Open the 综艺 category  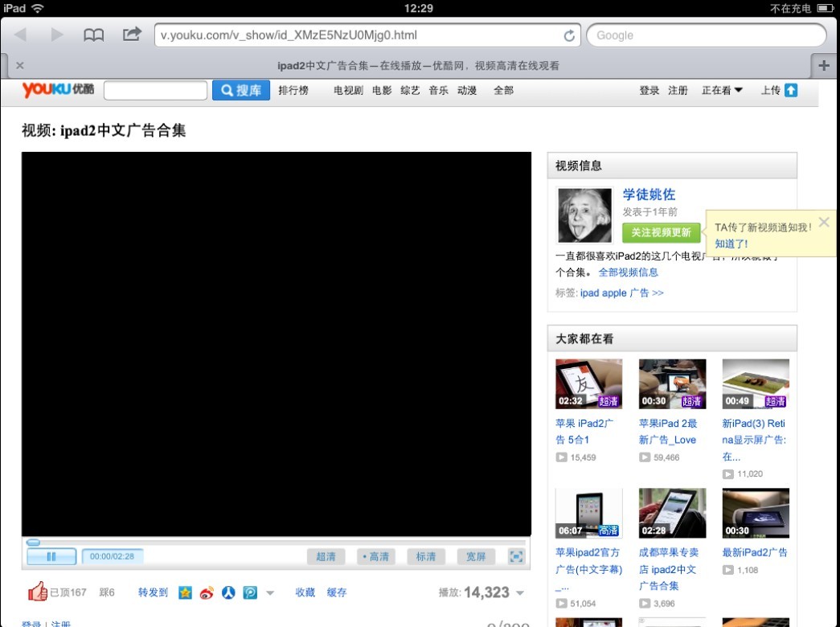pos(411,90)
